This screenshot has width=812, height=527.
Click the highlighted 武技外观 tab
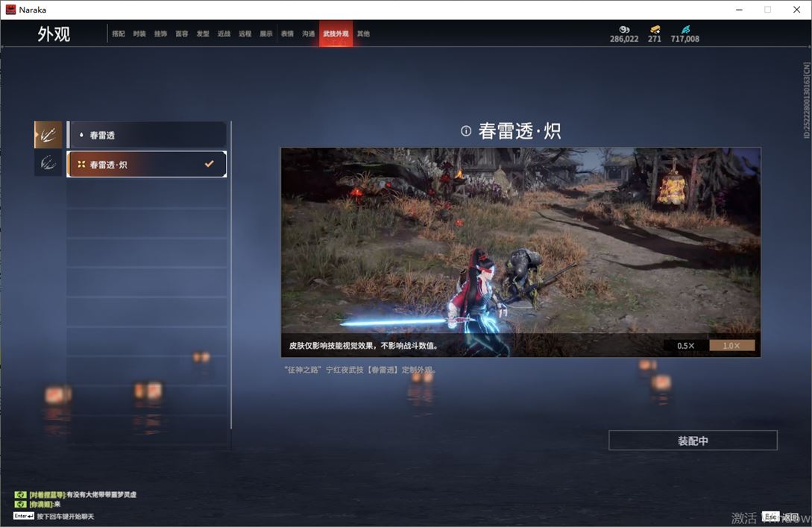[336, 34]
